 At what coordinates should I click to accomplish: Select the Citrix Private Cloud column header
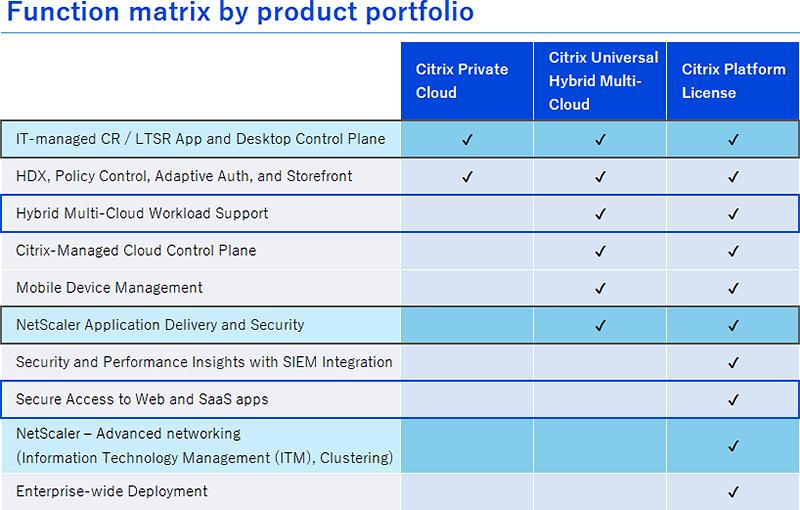467,81
